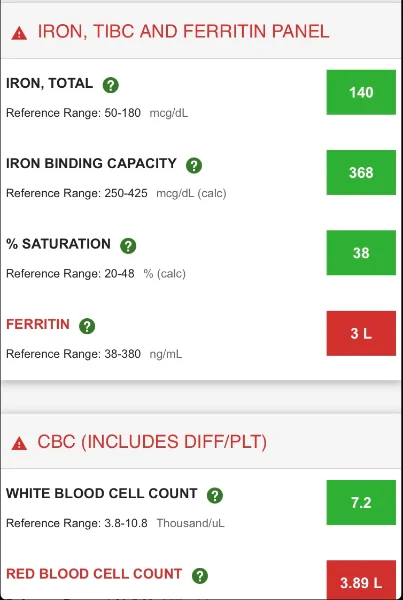Select the green 7.2 white blood cell result

(x=361, y=502)
